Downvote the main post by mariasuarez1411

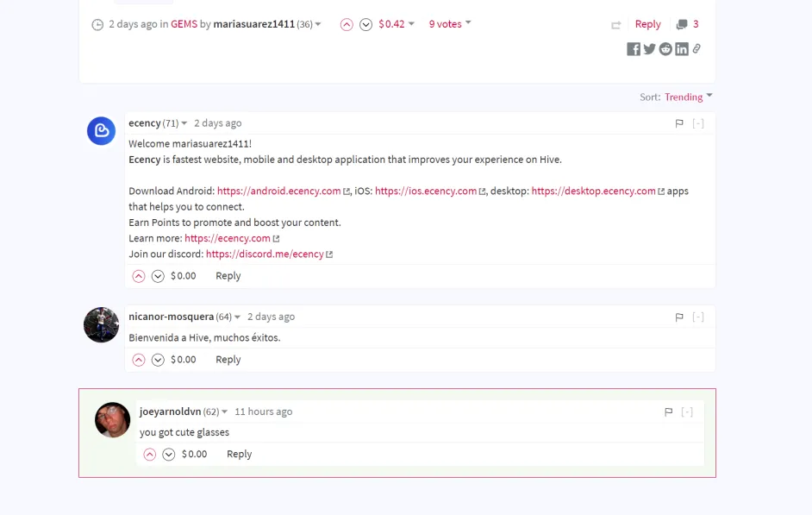click(x=365, y=24)
